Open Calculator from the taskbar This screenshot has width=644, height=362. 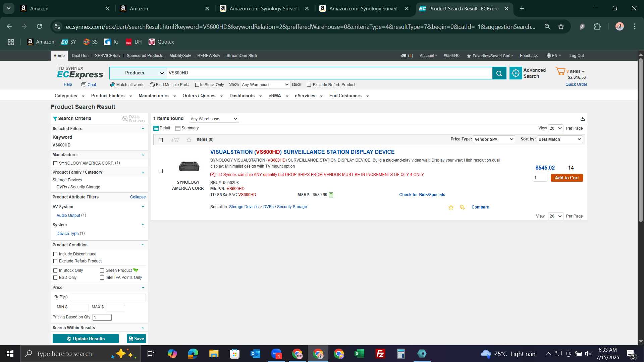click(x=401, y=354)
